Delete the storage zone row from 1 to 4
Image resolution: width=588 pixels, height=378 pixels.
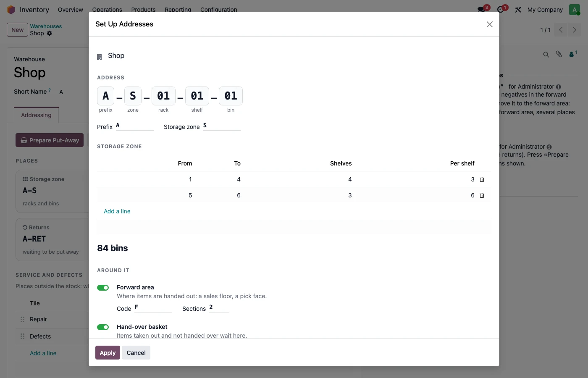click(482, 179)
